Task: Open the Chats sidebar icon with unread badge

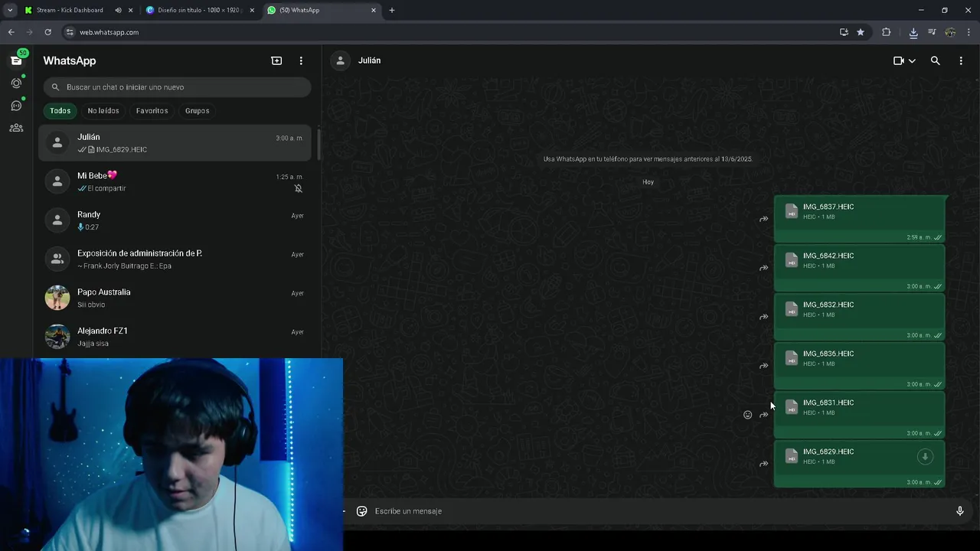Action: pyautogui.click(x=16, y=60)
